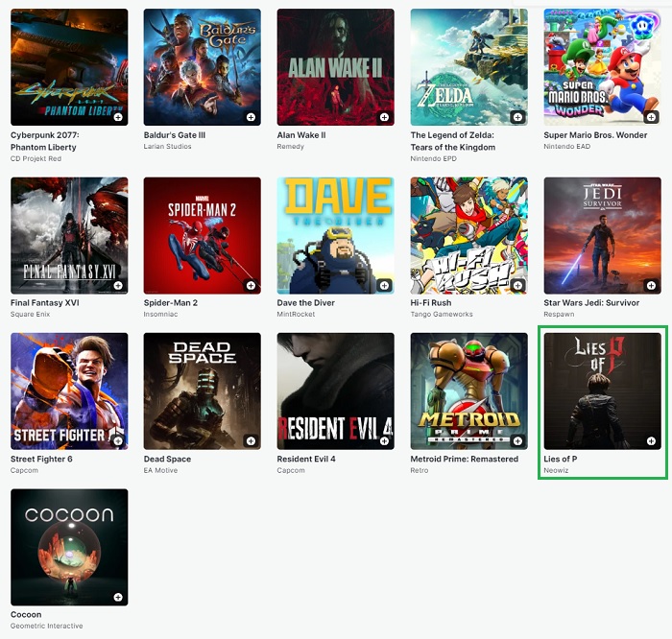Open the Resident Evil 4 cover art
Screen dimensions: 672x639
[335, 390]
